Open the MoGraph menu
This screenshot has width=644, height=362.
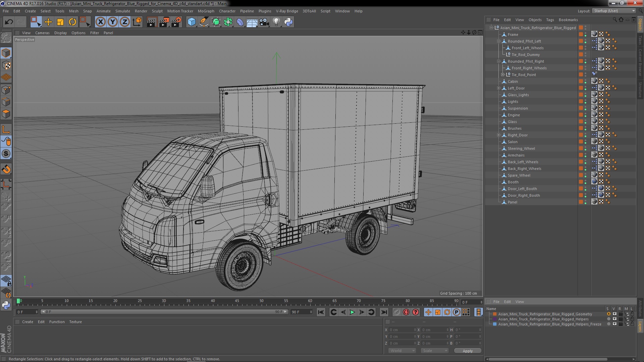click(206, 11)
